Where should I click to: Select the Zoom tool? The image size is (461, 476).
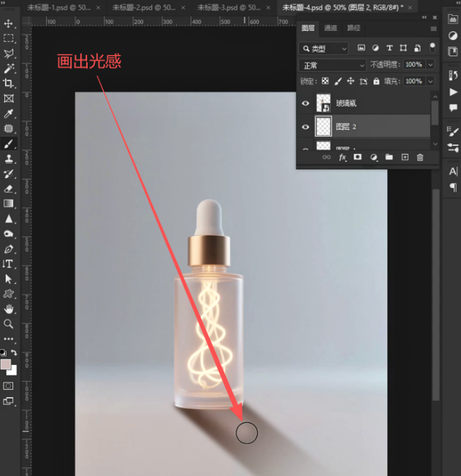[8, 324]
